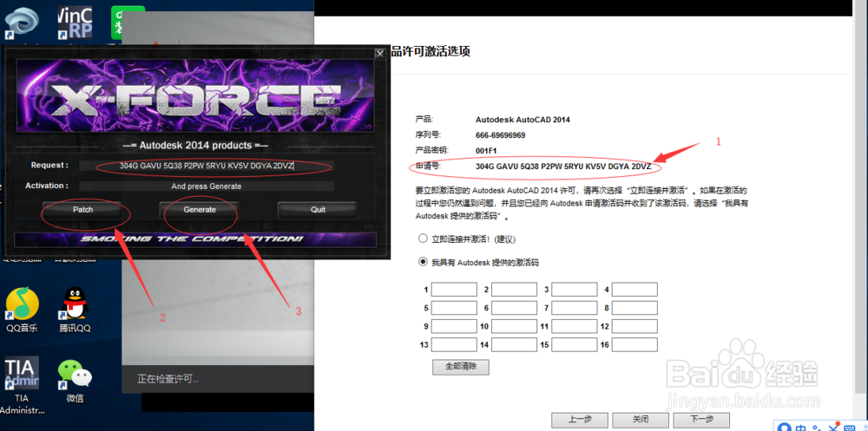Click activation code box 7
Viewport: 868px width, 431px height.
tap(575, 308)
